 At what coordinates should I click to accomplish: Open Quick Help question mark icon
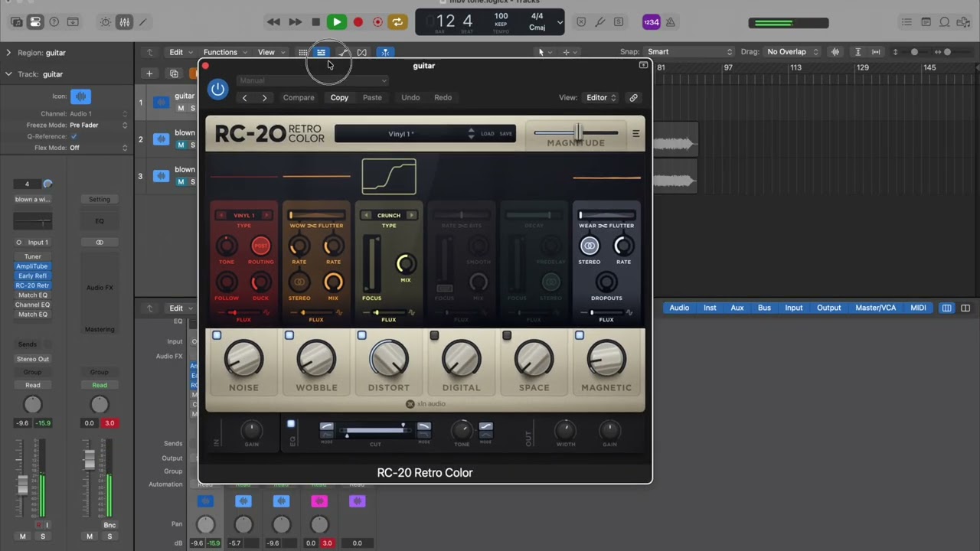pos(54,22)
